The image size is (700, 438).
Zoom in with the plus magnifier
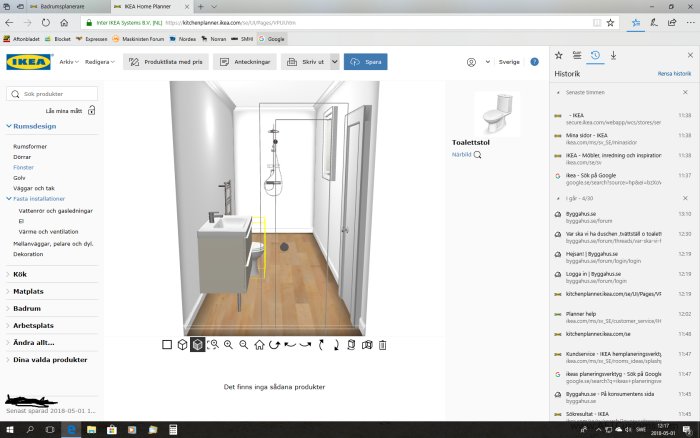(x=229, y=345)
